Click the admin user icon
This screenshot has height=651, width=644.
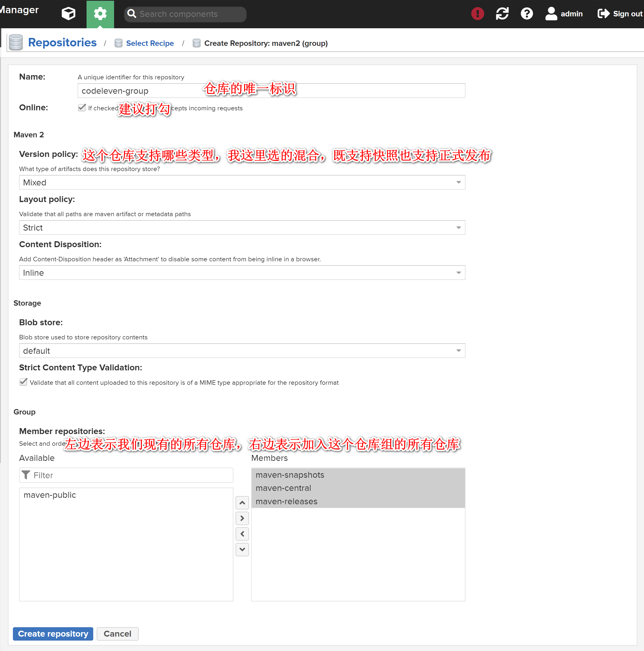pos(551,14)
